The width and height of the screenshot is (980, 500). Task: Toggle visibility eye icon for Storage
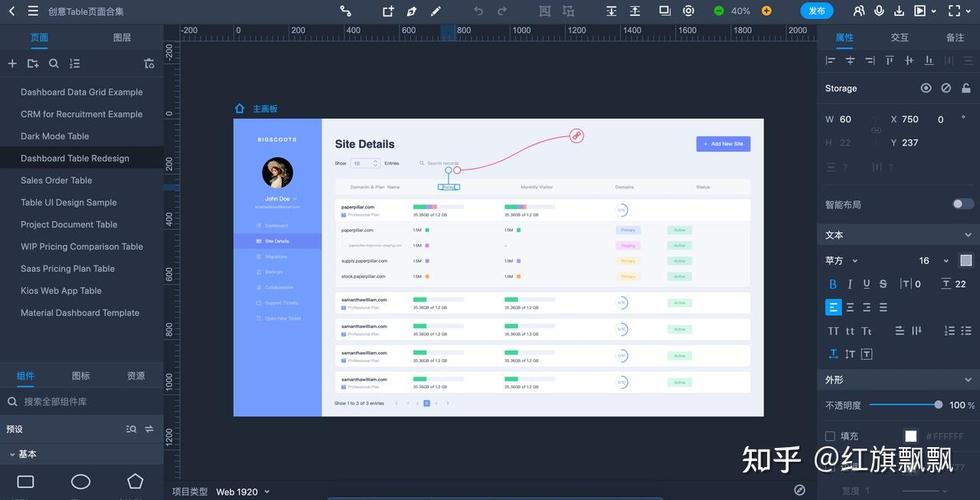pyautogui.click(x=926, y=88)
